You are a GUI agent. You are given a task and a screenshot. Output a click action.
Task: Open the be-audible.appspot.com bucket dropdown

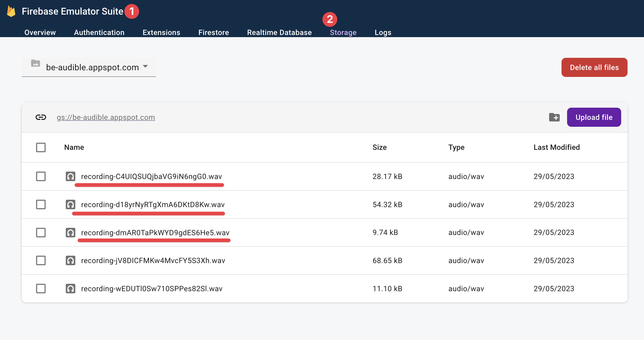point(145,67)
